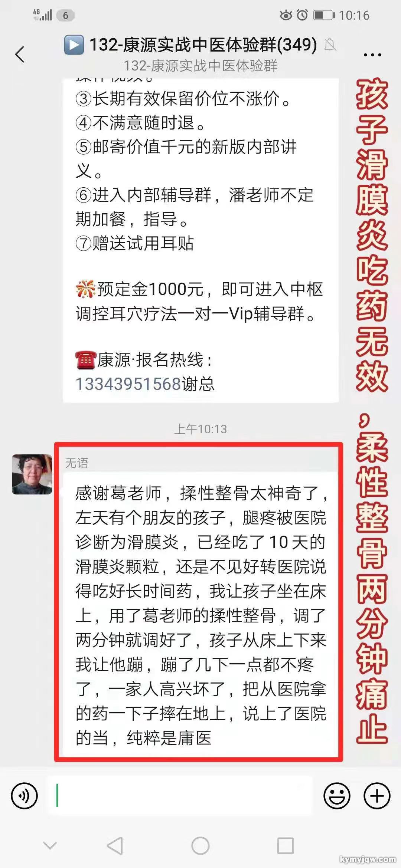Open the three-dot chat options menu
Image resolution: width=401 pixels, height=868 pixels.
(x=372, y=55)
